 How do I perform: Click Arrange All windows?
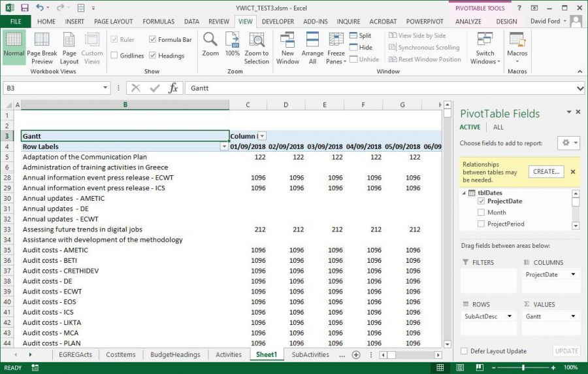pyautogui.click(x=312, y=48)
